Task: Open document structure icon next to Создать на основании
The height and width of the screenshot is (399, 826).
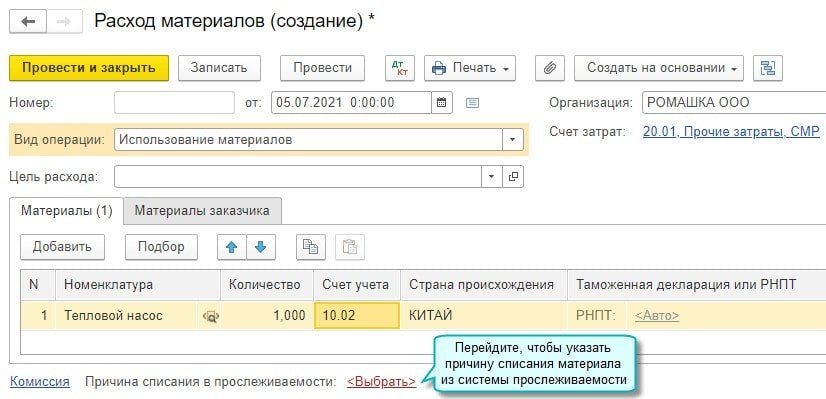Action: coord(768,68)
